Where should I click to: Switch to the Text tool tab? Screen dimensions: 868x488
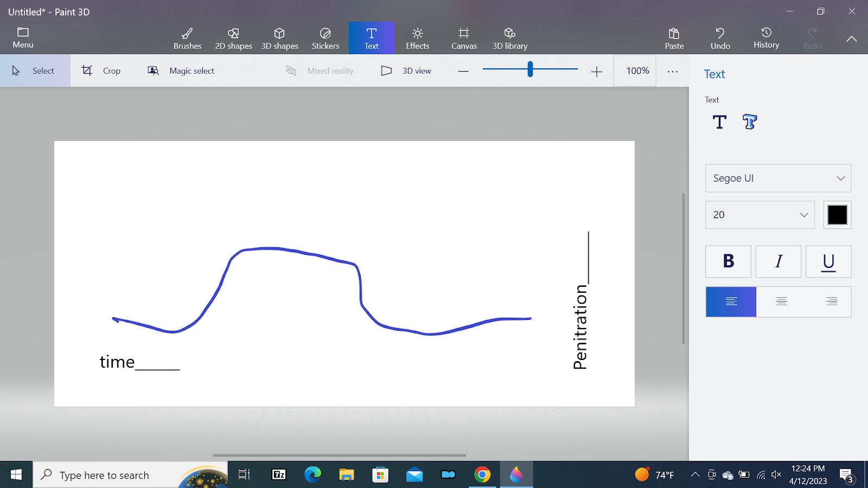pyautogui.click(x=372, y=38)
